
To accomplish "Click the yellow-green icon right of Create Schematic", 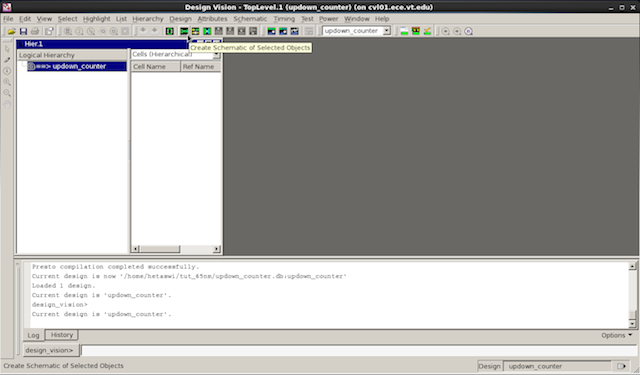I will click(196, 31).
